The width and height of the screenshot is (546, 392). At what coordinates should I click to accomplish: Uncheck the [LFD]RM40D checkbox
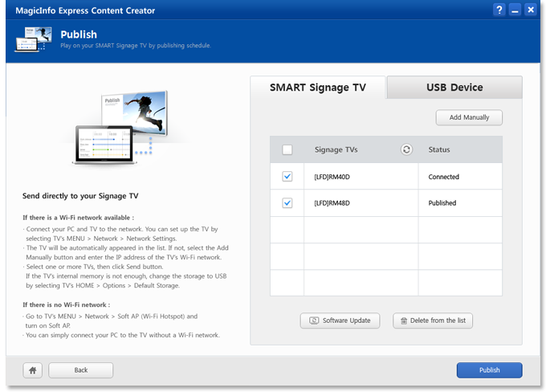pyautogui.click(x=287, y=177)
